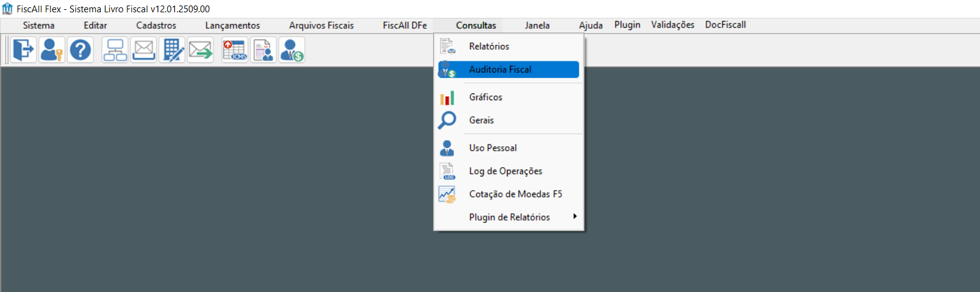Open the Cadastros menu

tap(156, 25)
